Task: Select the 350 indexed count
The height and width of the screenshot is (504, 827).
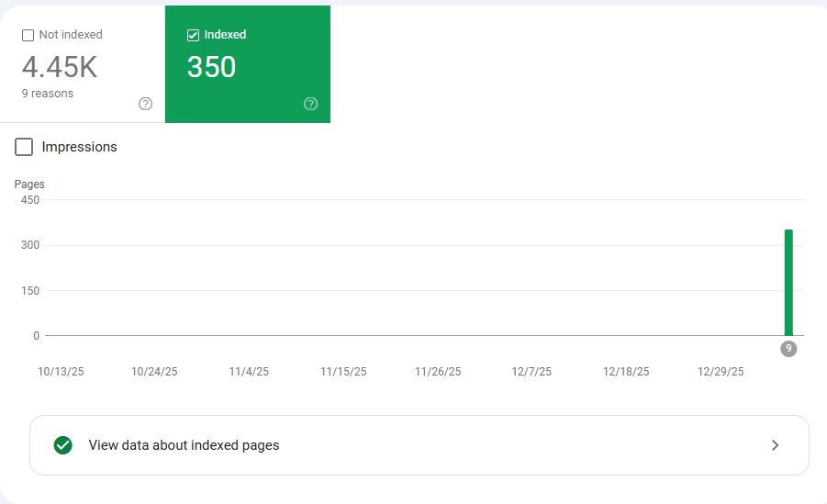Action: (x=211, y=67)
